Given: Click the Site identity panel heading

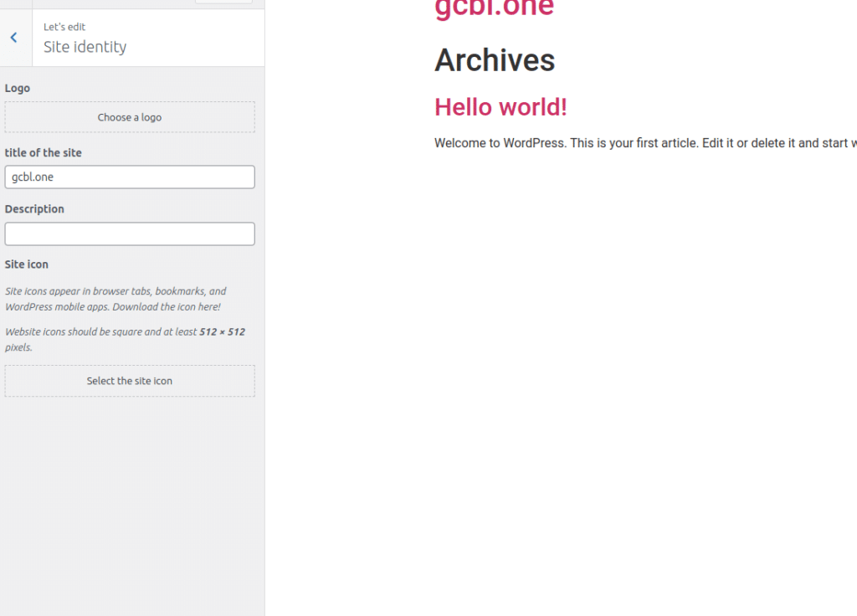Looking at the screenshot, I should point(85,47).
